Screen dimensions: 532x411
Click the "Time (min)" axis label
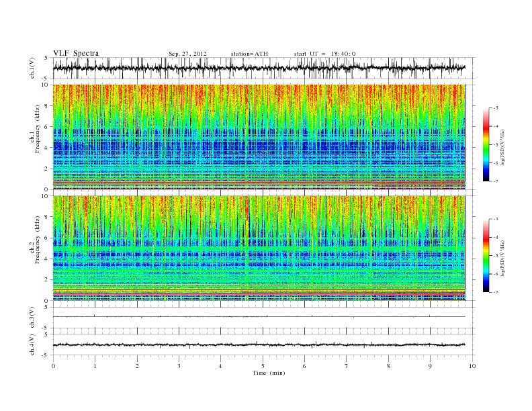(269, 373)
